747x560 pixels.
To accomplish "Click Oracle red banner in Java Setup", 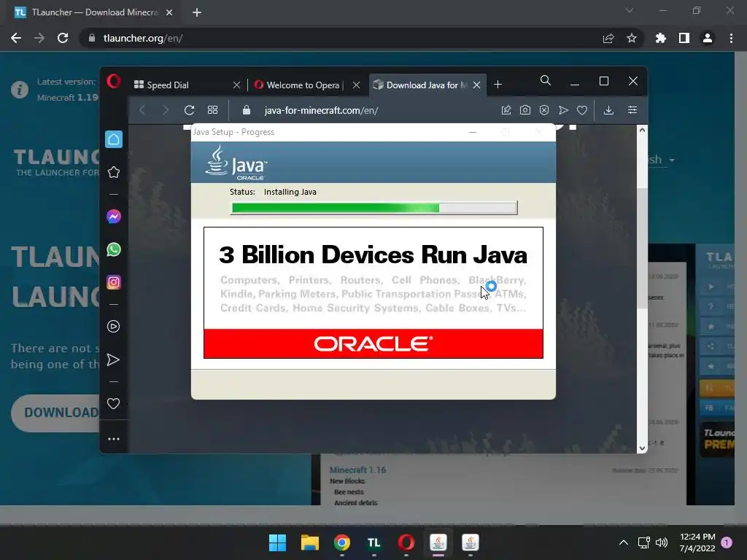I will click(373, 343).
